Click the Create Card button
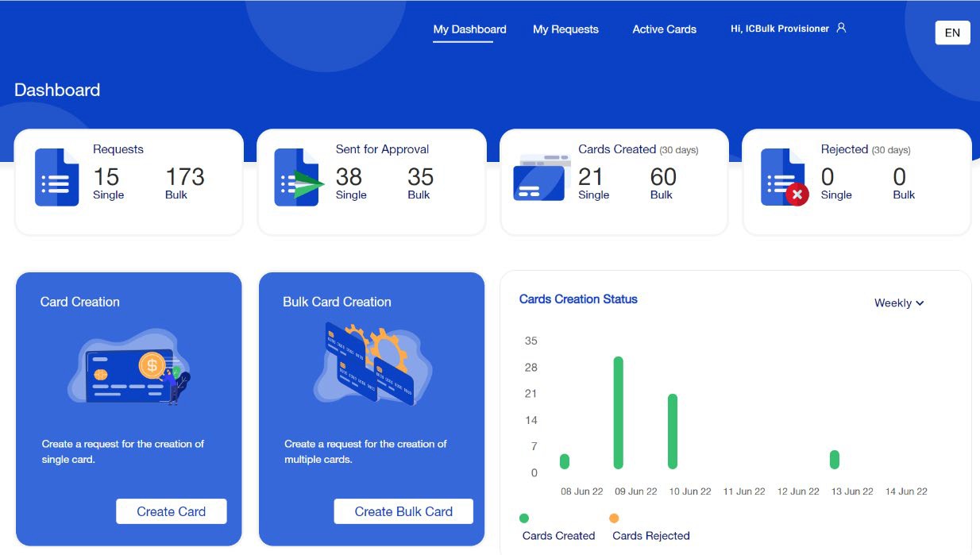Image resolution: width=980 pixels, height=555 pixels. click(x=171, y=511)
